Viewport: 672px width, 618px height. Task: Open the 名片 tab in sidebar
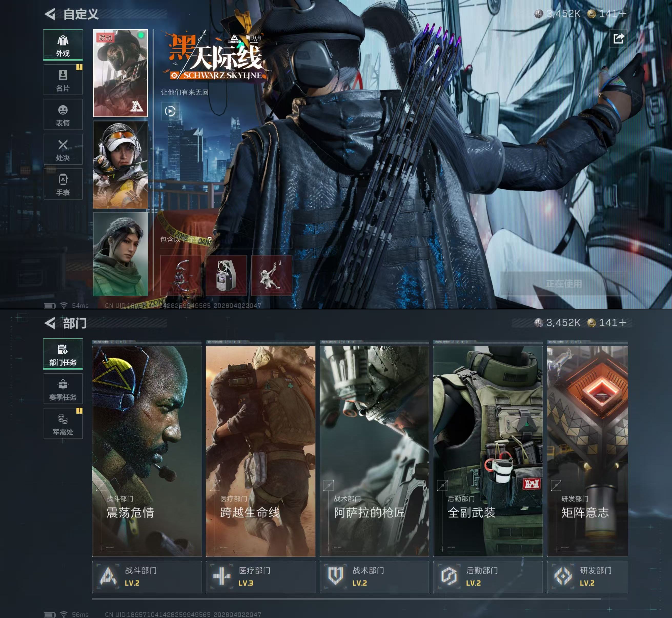point(63,80)
